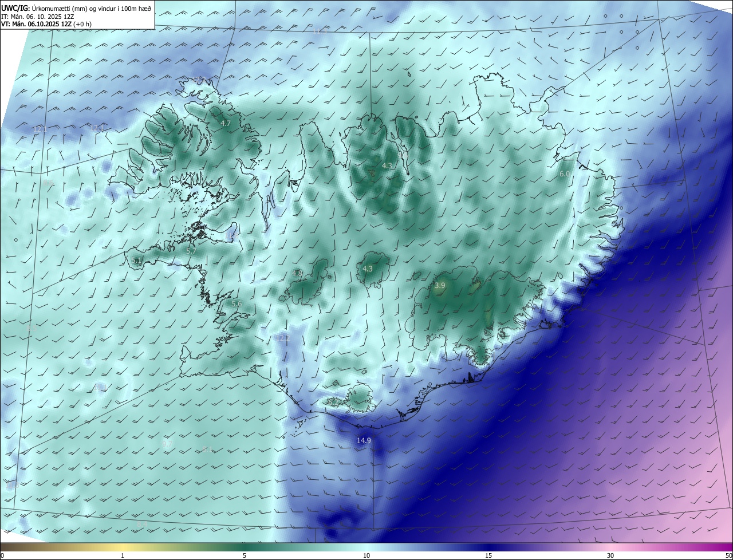Click the 5.7 value on Snæfellsnes peninsula
Viewport: 733px width, 560px height.
pyautogui.click(x=191, y=251)
